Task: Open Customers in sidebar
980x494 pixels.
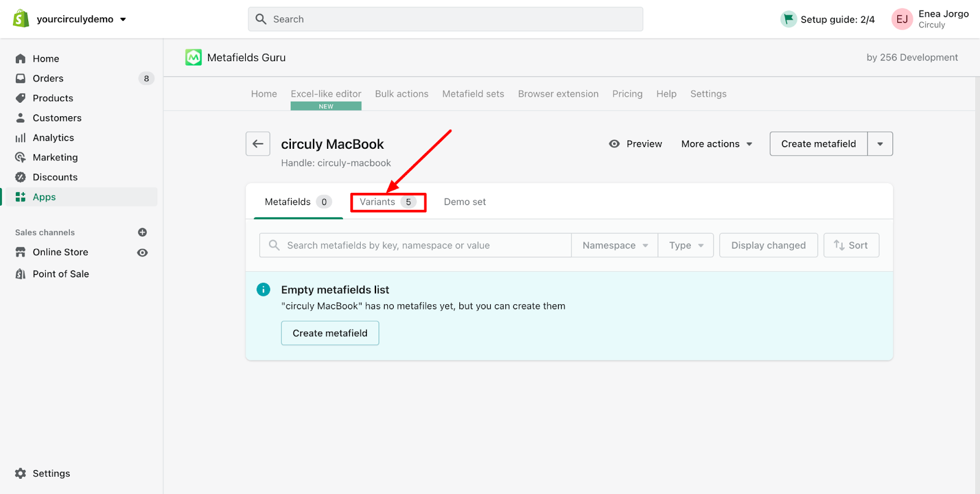Action: [x=57, y=118]
